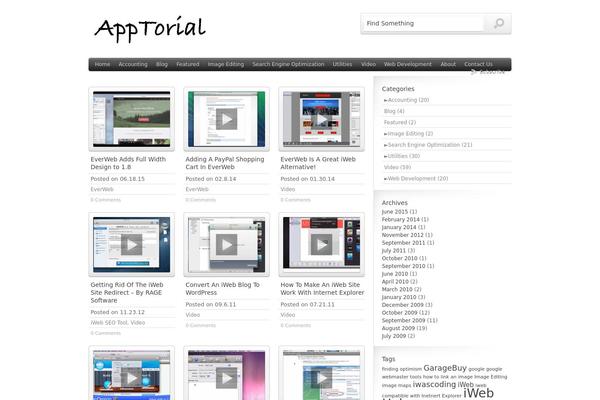The width and height of the screenshot is (600, 400).
Task: Open the Accounting menu item
Action: pyautogui.click(x=133, y=64)
